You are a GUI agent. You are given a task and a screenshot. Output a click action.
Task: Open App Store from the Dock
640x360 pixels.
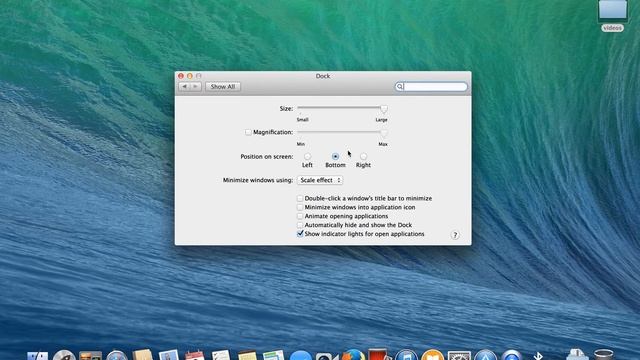[x=485, y=355]
